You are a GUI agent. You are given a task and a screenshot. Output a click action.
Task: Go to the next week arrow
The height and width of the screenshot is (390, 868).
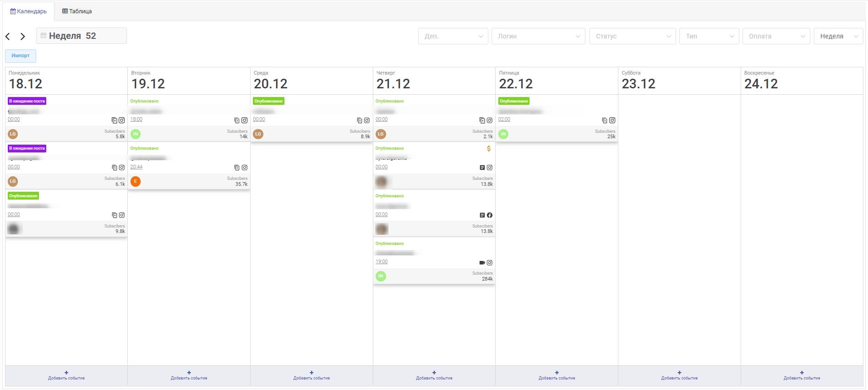pyautogui.click(x=22, y=37)
